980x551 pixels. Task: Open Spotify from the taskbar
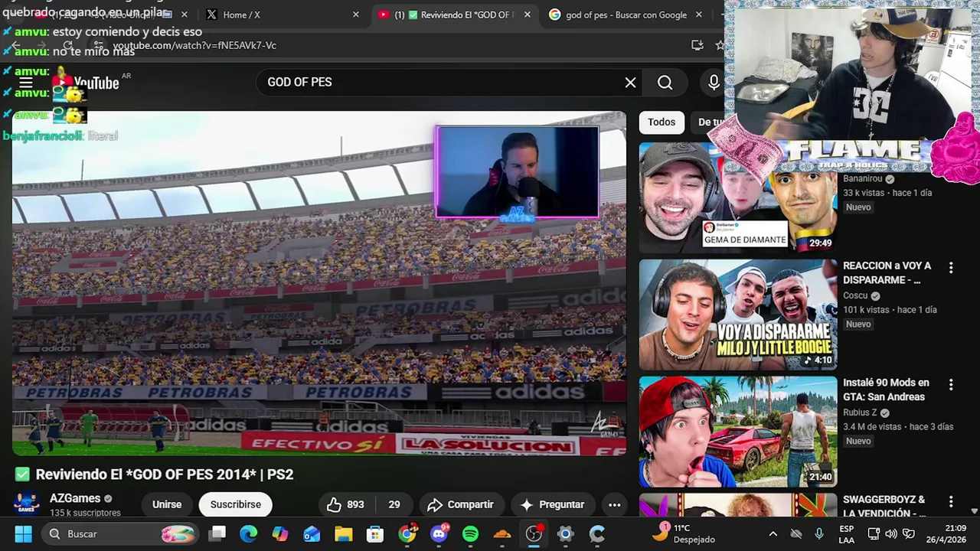[x=470, y=533]
